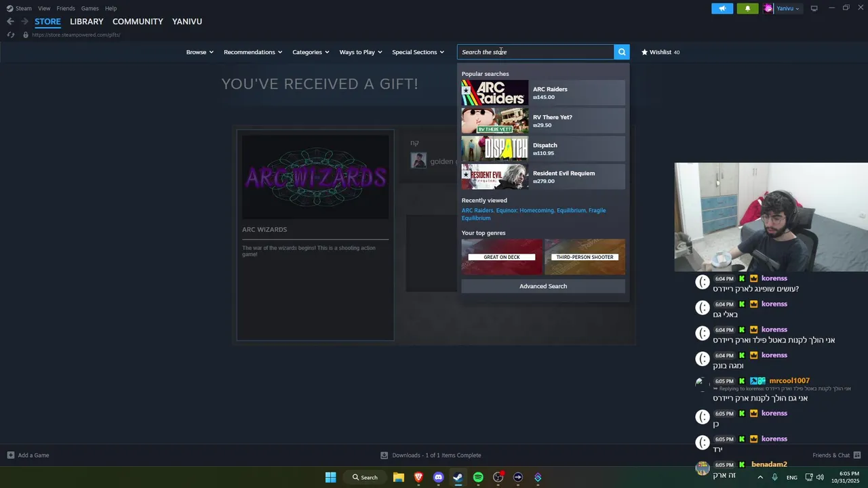Expand the Recommendations dropdown
The width and height of the screenshot is (868, 488).
[253, 52]
